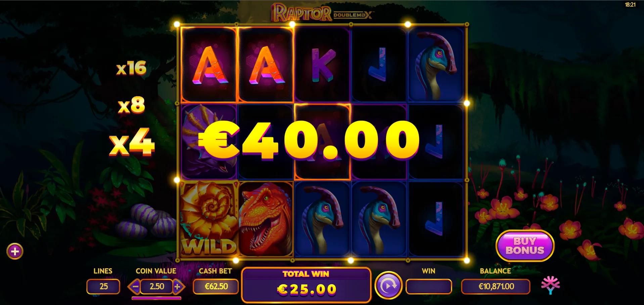Click the Balance €10,871.00 display
The height and width of the screenshot is (305, 644).
coord(496,287)
